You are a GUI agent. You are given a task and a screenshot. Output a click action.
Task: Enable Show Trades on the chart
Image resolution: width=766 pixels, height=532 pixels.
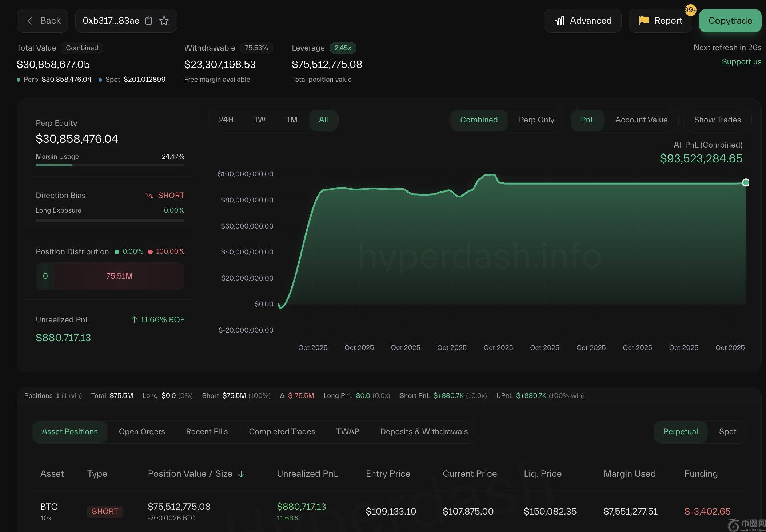tap(717, 120)
